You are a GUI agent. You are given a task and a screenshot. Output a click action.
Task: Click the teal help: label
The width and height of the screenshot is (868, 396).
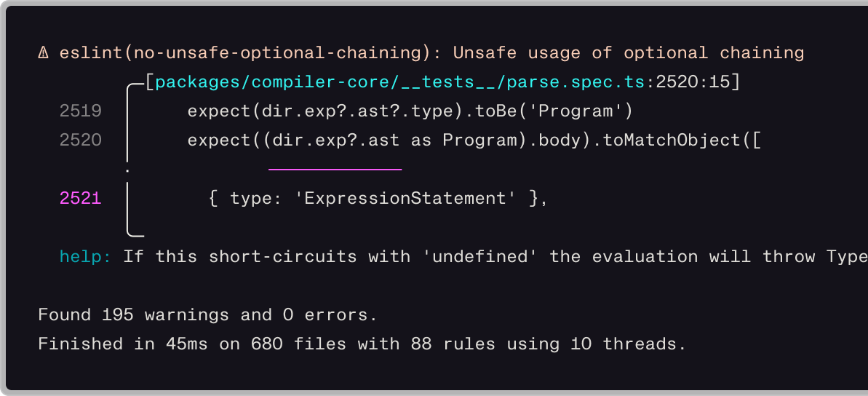[x=86, y=256]
